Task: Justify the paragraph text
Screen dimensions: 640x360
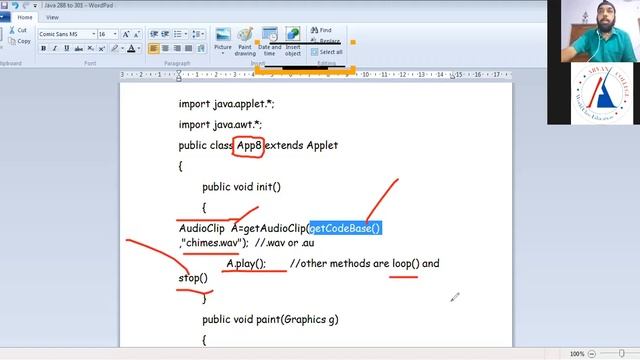Action: tap(188, 49)
